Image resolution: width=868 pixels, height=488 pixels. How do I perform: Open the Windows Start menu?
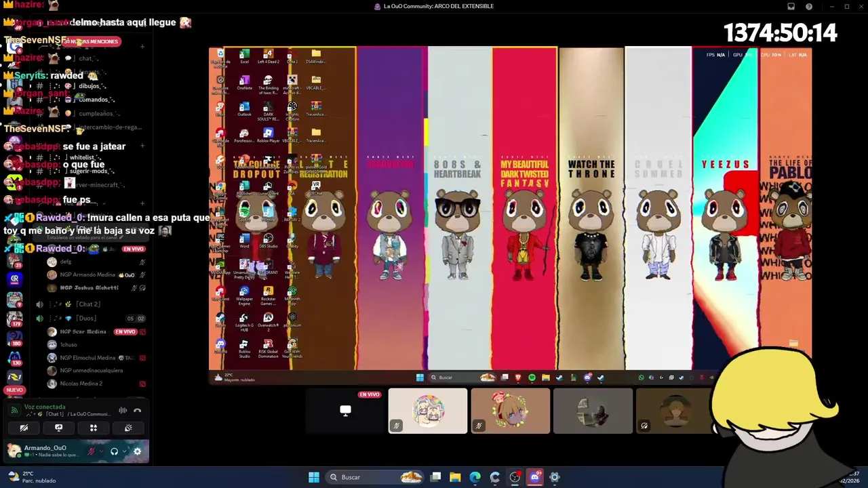[x=314, y=477]
